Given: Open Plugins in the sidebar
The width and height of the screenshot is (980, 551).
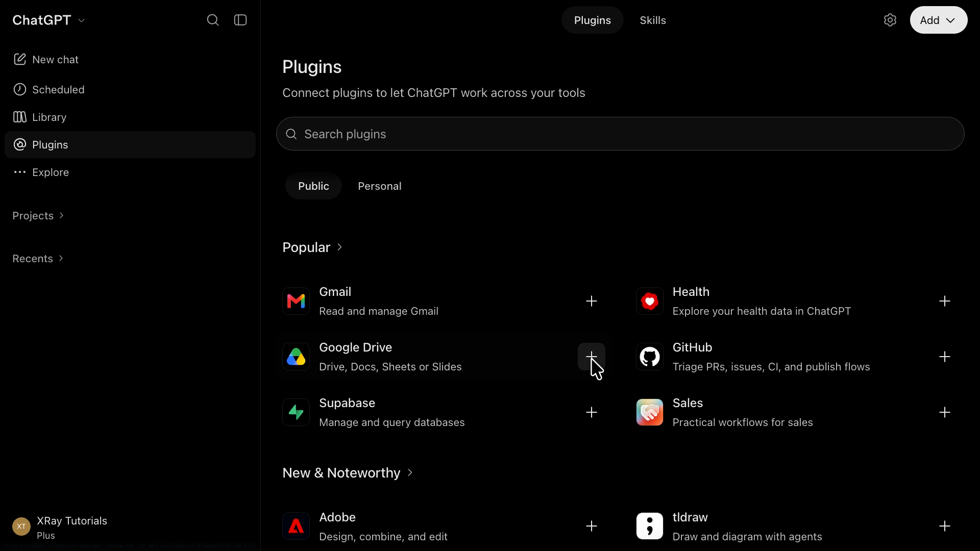Looking at the screenshot, I should (x=130, y=145).
